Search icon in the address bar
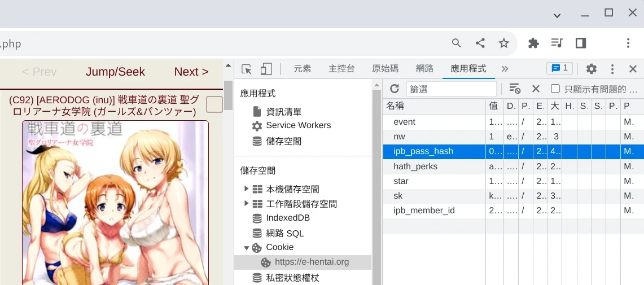Screen dimensions: 644x285 [456, 43]
